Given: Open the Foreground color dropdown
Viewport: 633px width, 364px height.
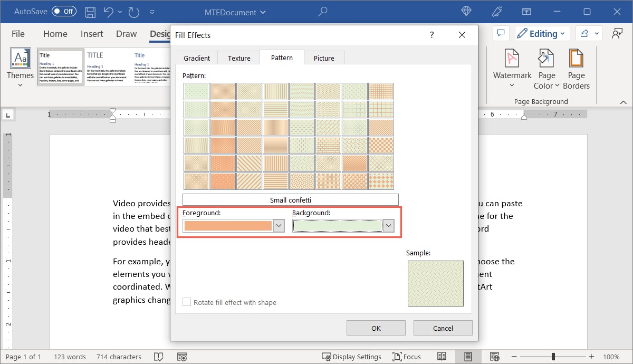Looking at the screenshot, I should 279,225.
